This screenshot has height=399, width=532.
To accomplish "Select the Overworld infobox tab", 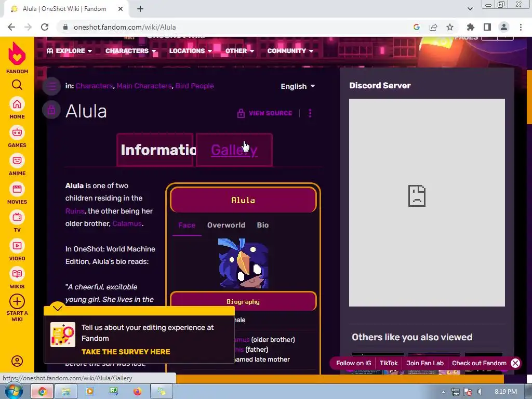I will pos(227,225).
